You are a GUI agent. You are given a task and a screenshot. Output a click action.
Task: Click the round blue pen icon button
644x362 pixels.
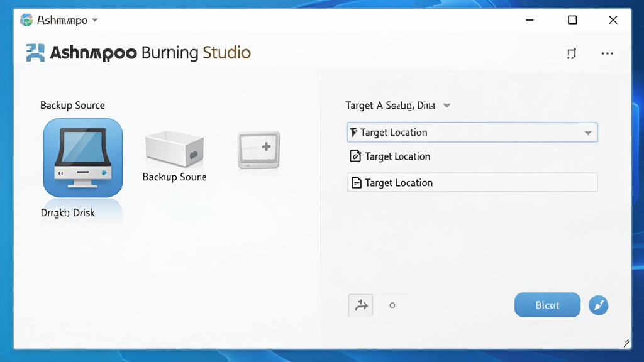tap(598, 305)
